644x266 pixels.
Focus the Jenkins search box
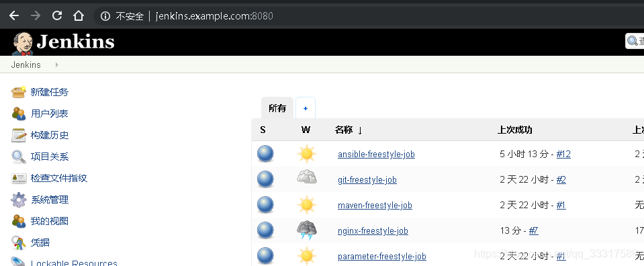[x=635, y=41]
